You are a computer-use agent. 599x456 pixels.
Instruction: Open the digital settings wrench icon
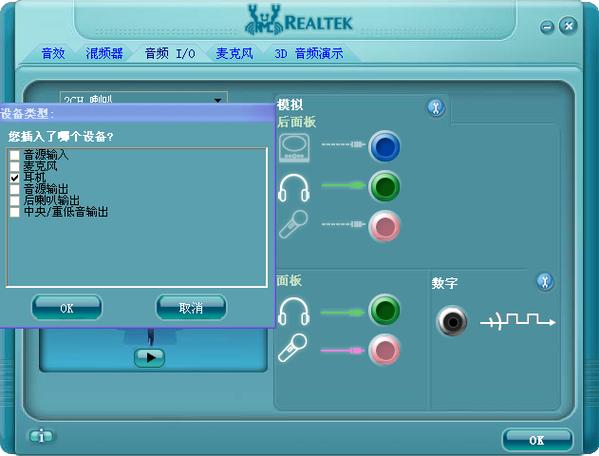tap(545, 282)
